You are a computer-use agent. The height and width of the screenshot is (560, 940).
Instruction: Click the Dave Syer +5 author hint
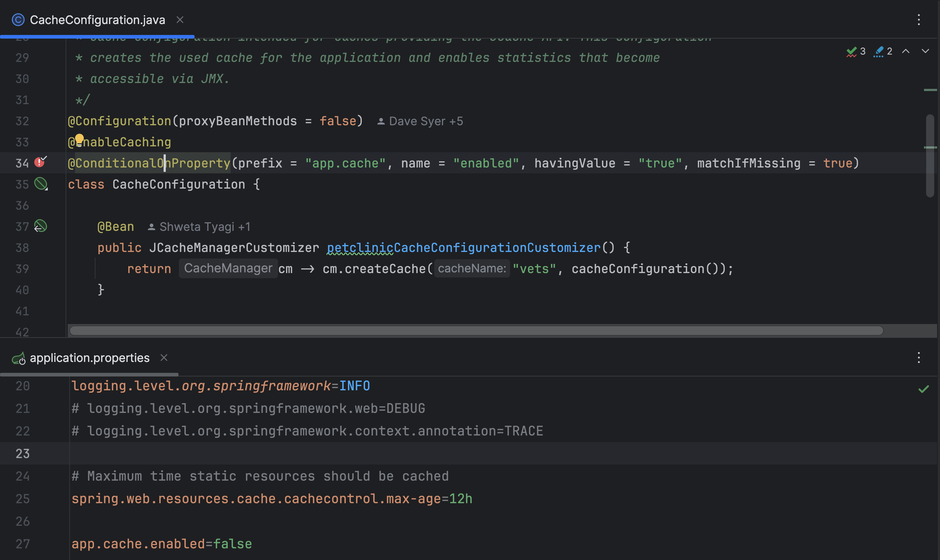pos(420,121)
